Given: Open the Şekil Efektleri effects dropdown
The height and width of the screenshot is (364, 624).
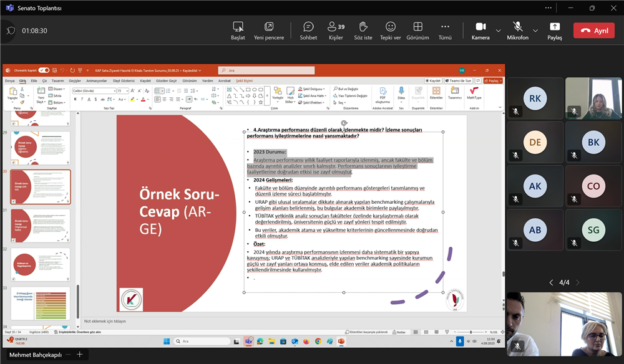Looking at the screenshot, I should [312, 102].
